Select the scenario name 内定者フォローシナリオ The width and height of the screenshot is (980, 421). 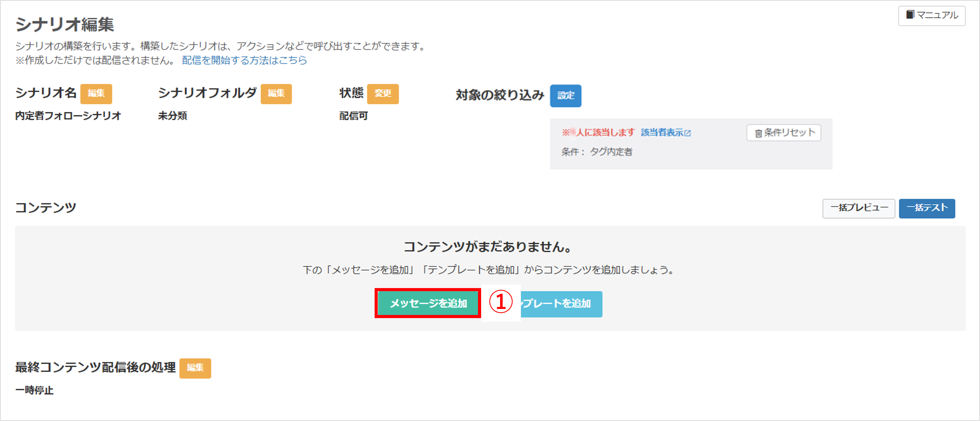68,116
